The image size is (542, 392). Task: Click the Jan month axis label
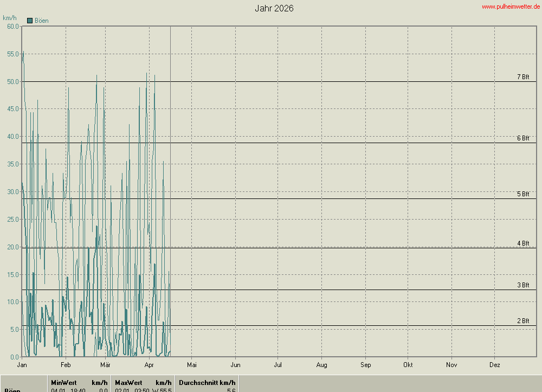(22, 365)
